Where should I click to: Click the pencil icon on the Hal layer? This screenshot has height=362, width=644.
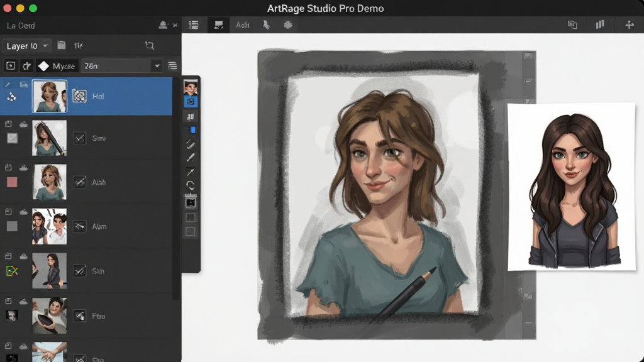[8, 85]
